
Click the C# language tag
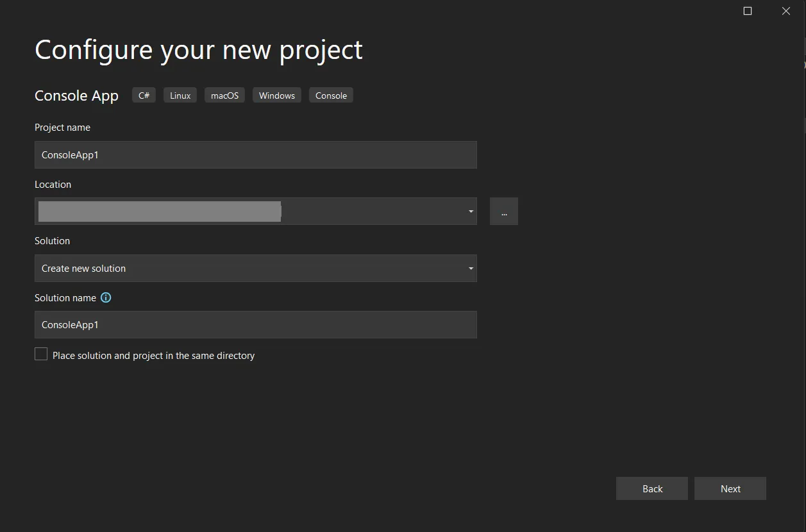(144, 96)
